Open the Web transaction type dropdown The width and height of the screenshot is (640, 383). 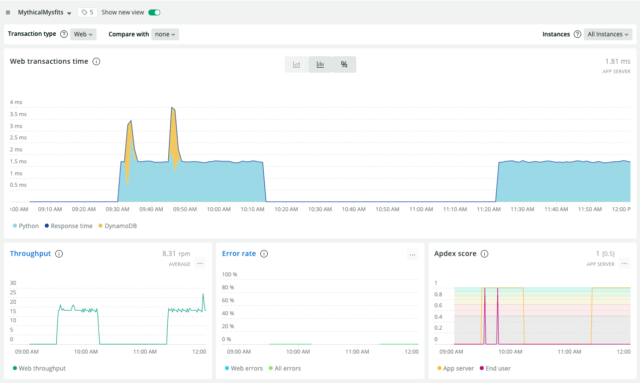point(83,34)
